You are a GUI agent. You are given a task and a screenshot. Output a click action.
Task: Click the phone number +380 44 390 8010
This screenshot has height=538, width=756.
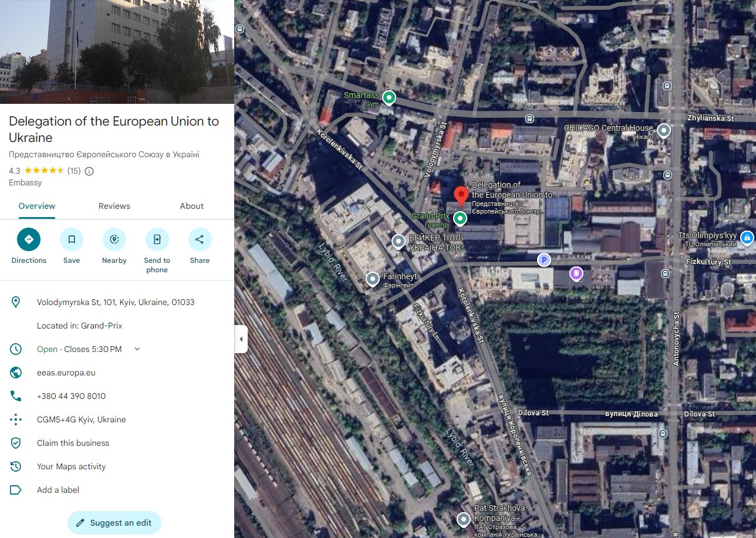tap(71, 396)
